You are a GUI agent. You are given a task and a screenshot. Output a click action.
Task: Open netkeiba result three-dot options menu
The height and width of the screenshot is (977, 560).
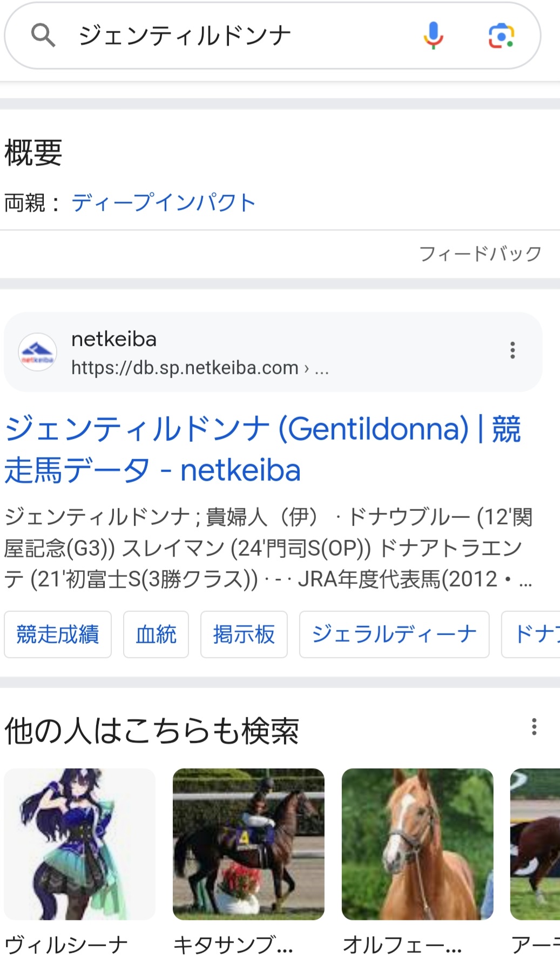[512, 351]
